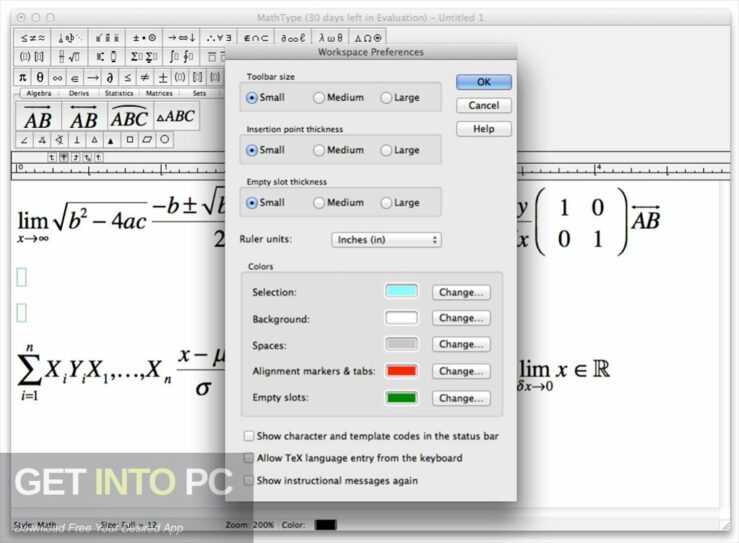Screen dimensions: 739x543
Task: Open the arrow symbols palette
Action: [x=181, y=38]
